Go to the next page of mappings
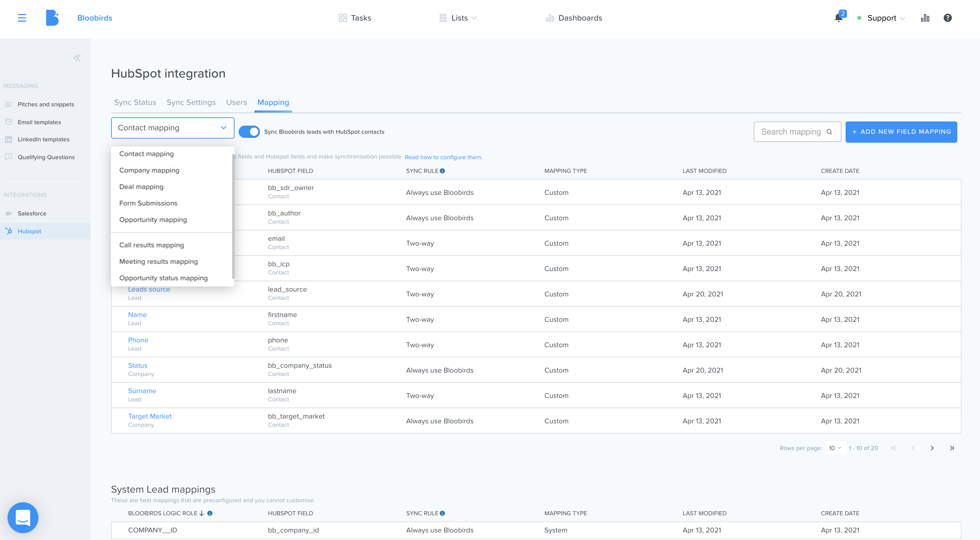 coord(932,448)
